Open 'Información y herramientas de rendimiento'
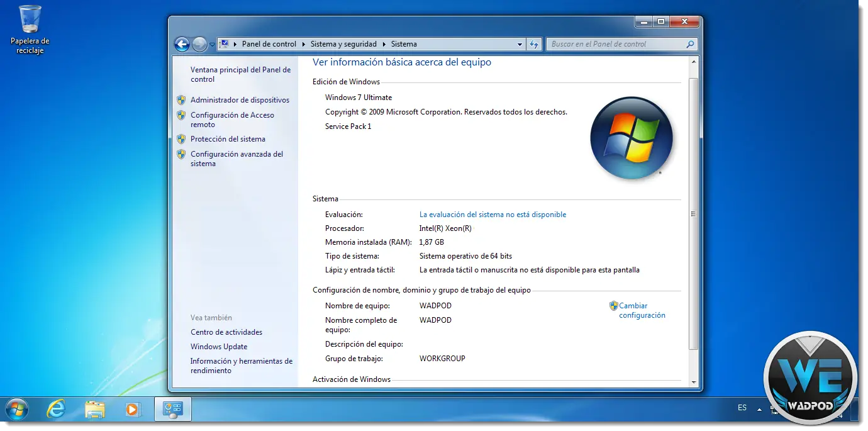This screenshot has width=868, height=431. click(242, 366)
